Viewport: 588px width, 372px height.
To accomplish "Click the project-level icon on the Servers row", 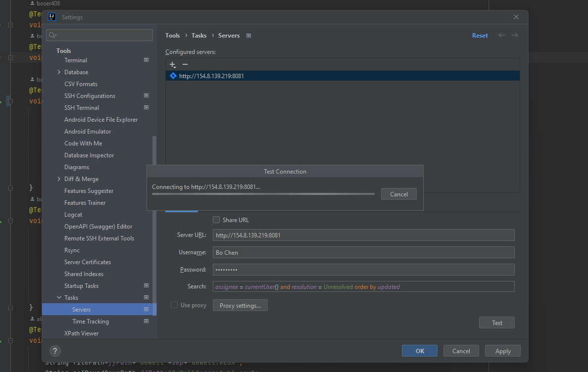I will tap(146, 310).
